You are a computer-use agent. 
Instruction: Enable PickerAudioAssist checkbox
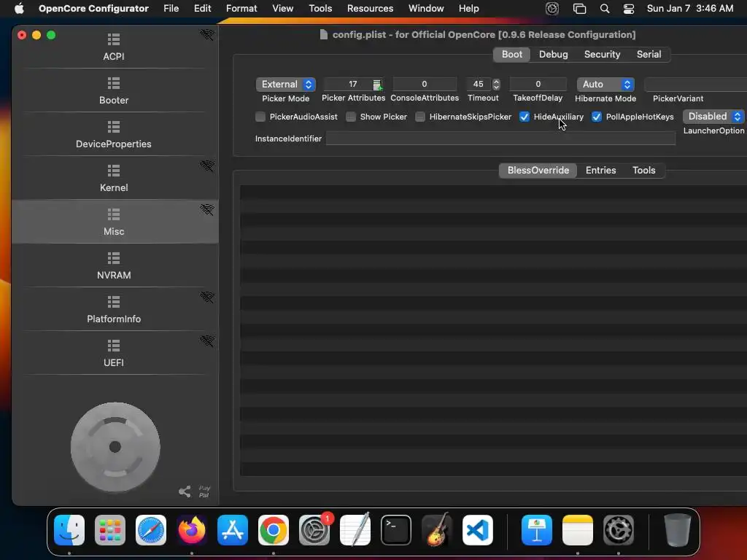click(x=260, y=117)
